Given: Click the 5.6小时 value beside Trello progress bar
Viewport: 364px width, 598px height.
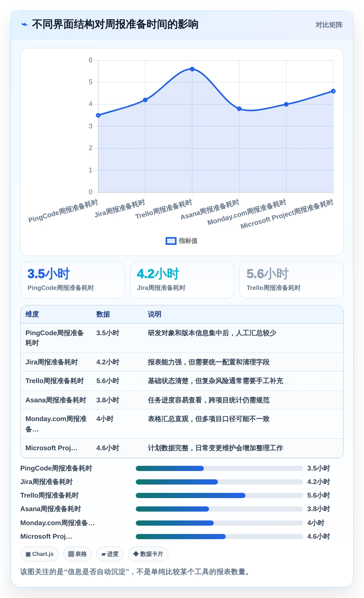Looking at the screenshot, I should tap(318, 495).
